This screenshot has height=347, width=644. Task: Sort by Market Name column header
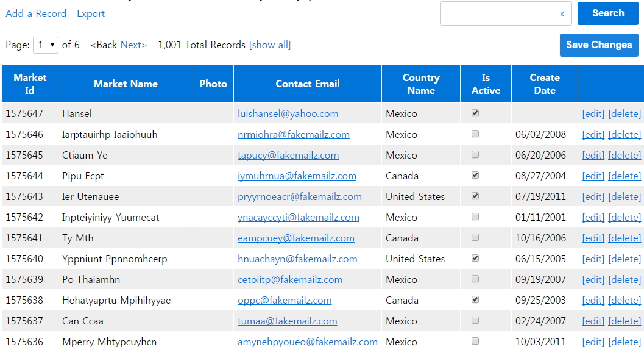(126, 84)
